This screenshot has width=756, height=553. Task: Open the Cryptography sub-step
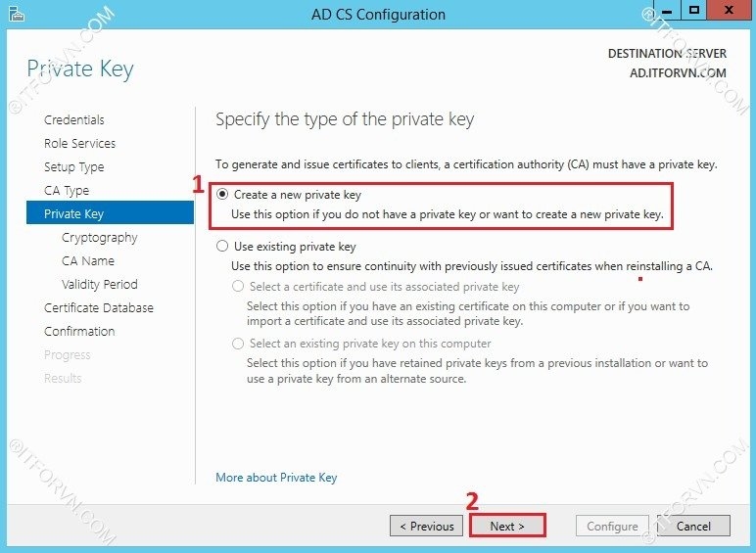tap(99, 237)
